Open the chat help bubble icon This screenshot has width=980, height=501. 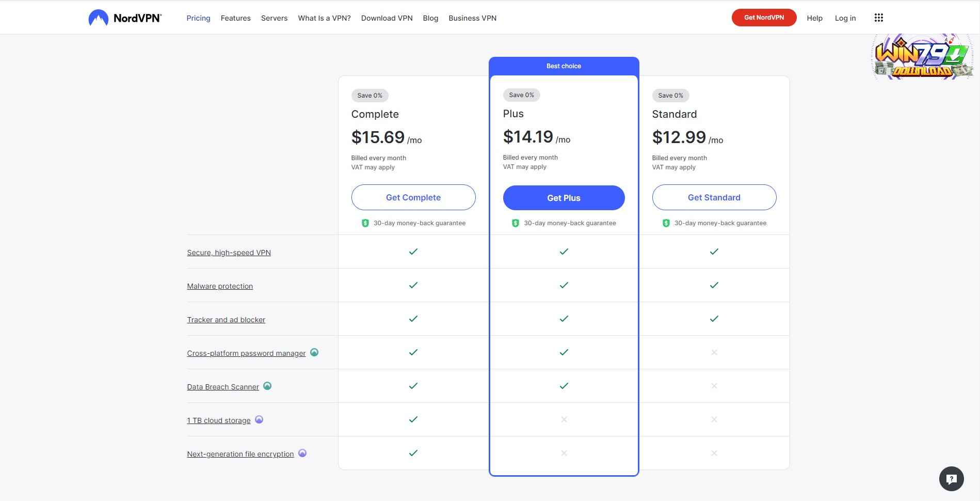(951, 479)
